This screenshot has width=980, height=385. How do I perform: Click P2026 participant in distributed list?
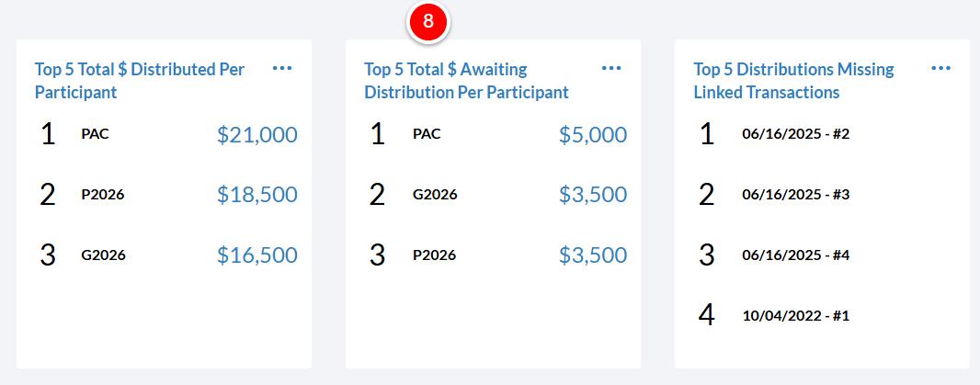(102, 195)
